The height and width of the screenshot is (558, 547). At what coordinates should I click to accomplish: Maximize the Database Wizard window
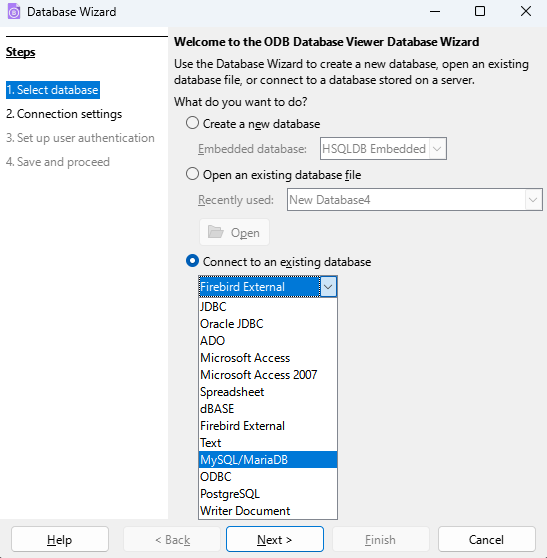click(x=480, y=11)
